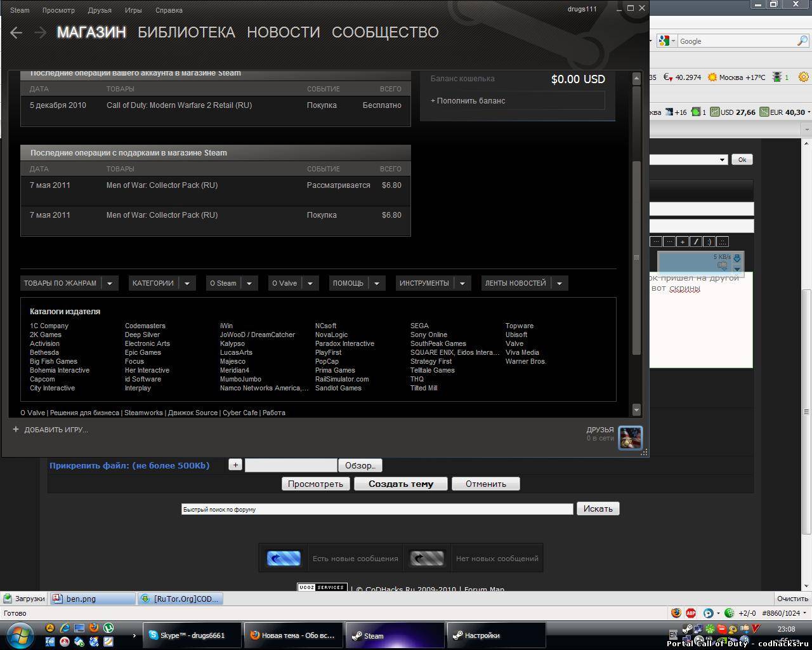This screenshot has height=650, width=812.
Task: Click Internet Explorer icon in quick launch
Action: pos(65,628)
